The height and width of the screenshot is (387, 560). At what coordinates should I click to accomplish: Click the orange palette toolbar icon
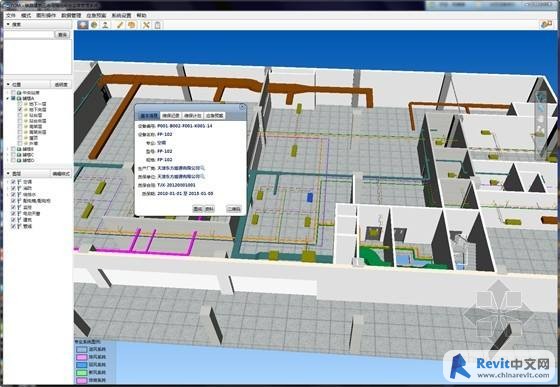pos(132,25)
